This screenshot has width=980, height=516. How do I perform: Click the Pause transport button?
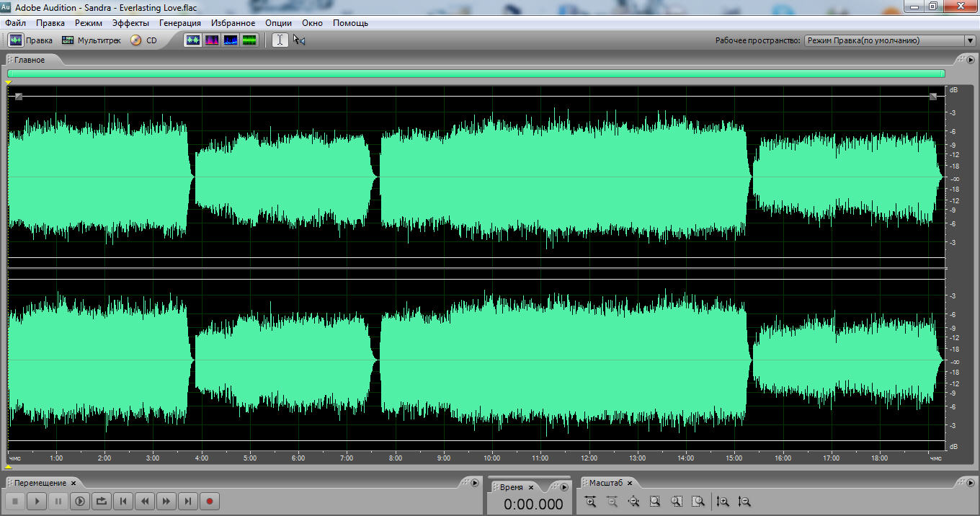tap(58, 501)
